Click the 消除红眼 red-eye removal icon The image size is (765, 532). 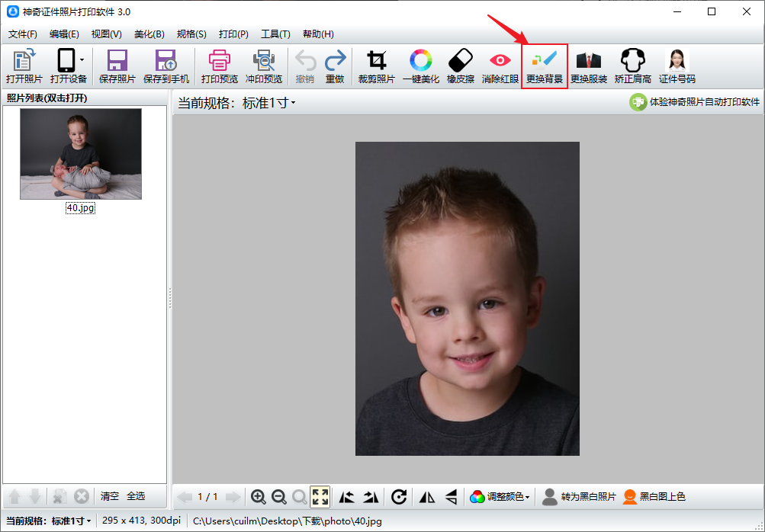point(500,66)
